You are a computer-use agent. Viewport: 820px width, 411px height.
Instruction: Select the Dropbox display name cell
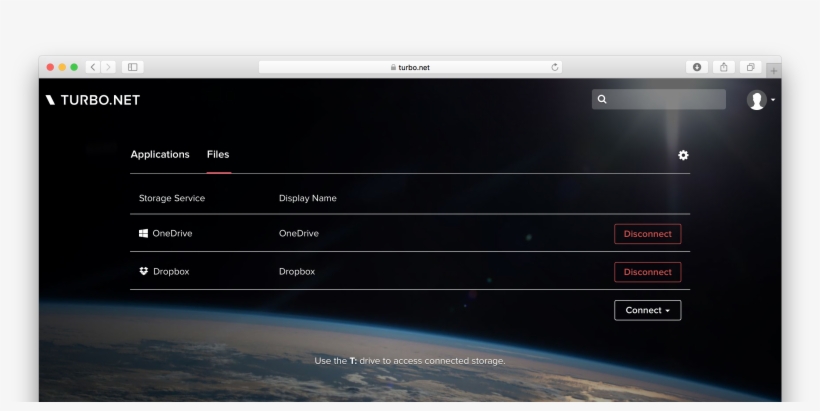point(297,271)
